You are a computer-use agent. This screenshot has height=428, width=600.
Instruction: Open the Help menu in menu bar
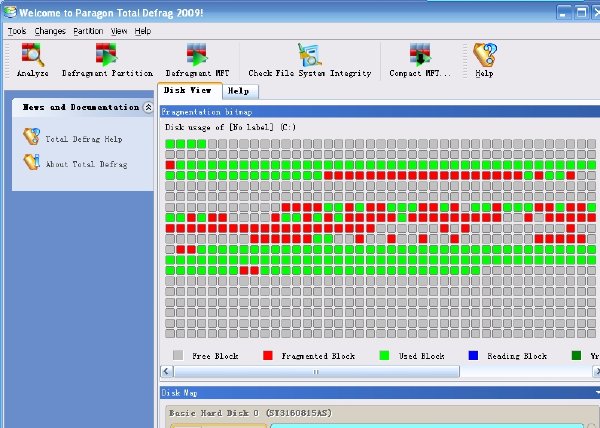143,31
